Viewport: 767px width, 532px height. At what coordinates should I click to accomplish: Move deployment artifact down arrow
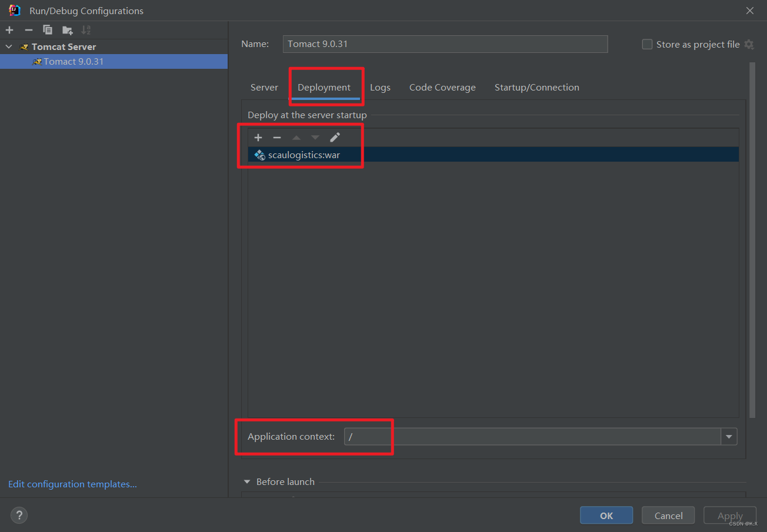[315, 137]
